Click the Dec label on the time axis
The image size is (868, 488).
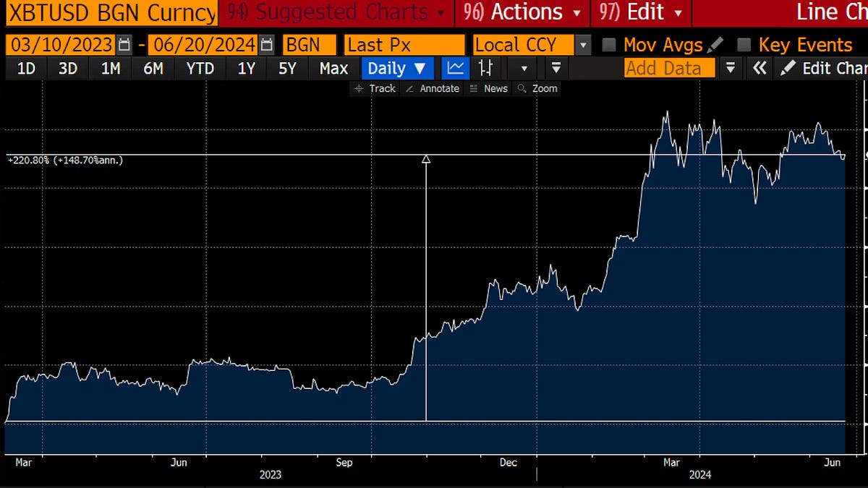508,462
